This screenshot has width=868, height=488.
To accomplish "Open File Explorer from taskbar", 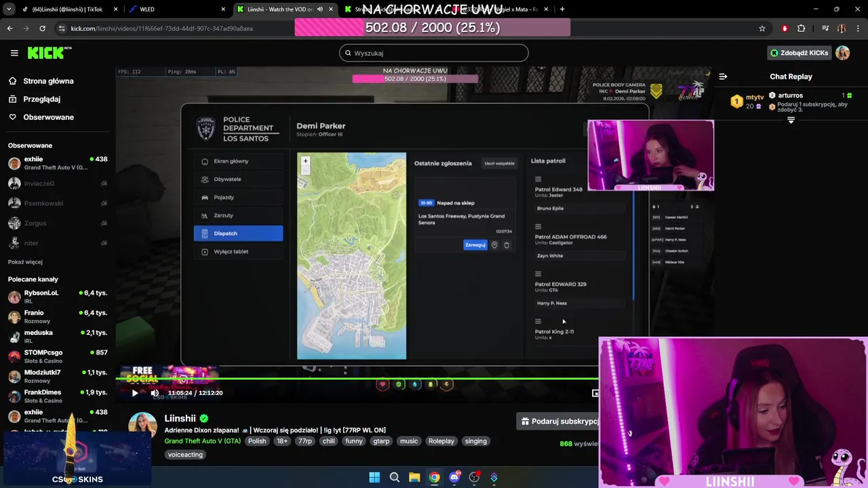I will pyautogui.click(x=414, y=477).
